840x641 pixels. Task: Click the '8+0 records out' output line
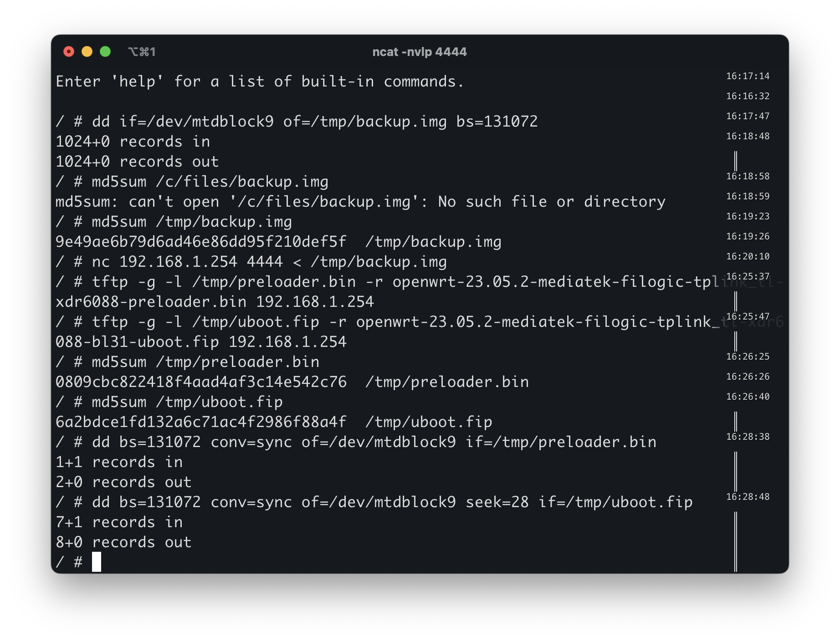point(123,542)
